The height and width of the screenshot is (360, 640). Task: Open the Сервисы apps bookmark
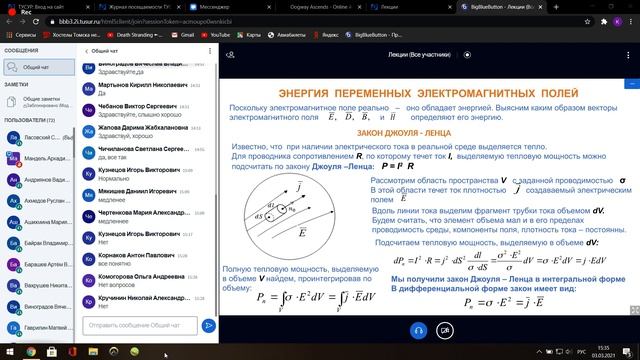21,35
